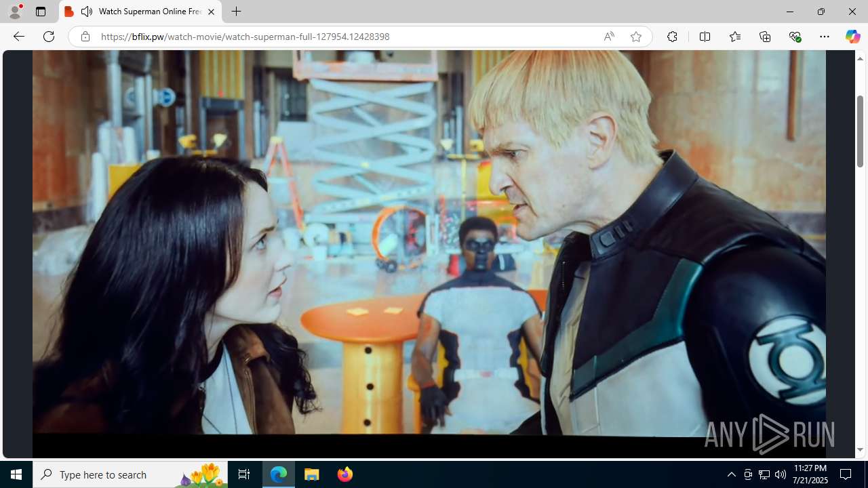868x488 pixels.
Task: Enable Read aloud for this page
Action: [x=609, y=37]
